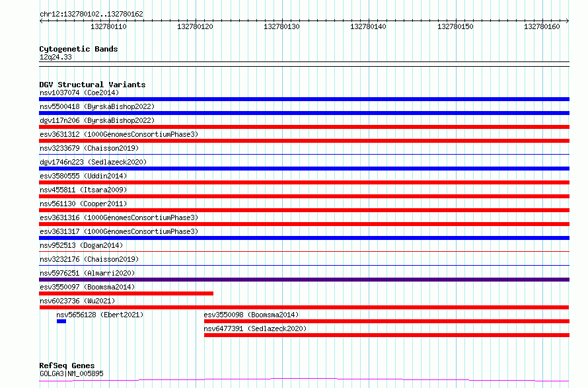
Task: Select the red bar under esv3631312
Action: [x=304, y=141]
